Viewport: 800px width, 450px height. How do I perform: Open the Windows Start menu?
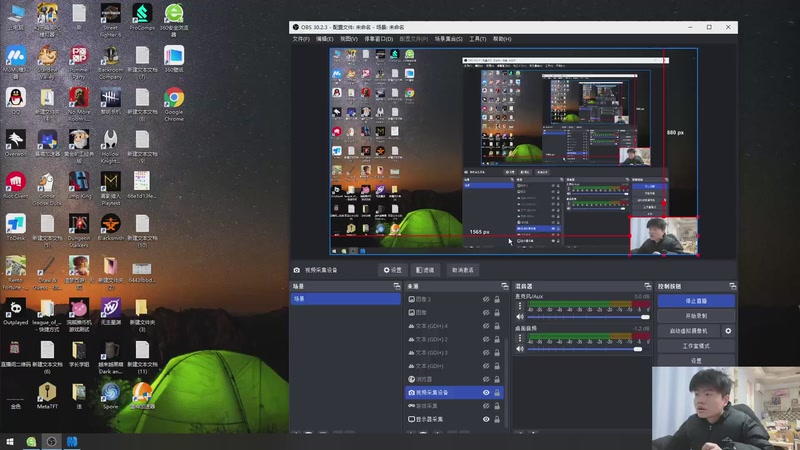[9, 442]
